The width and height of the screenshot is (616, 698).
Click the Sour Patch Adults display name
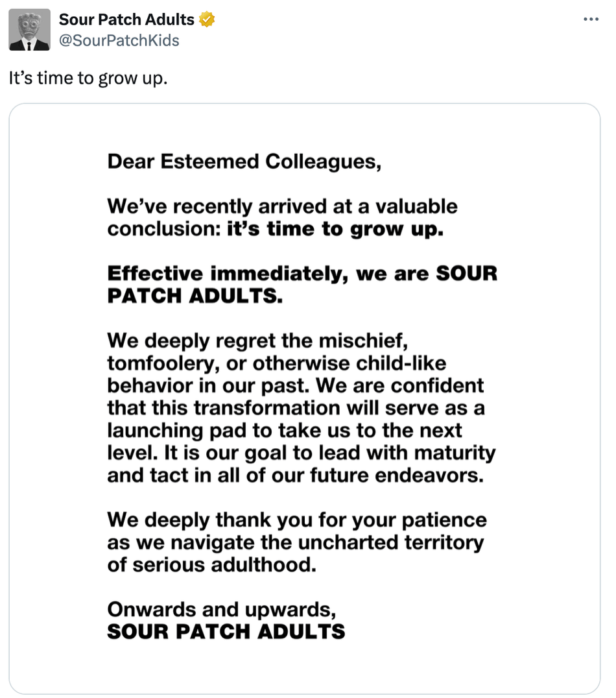tap(126, 19)
